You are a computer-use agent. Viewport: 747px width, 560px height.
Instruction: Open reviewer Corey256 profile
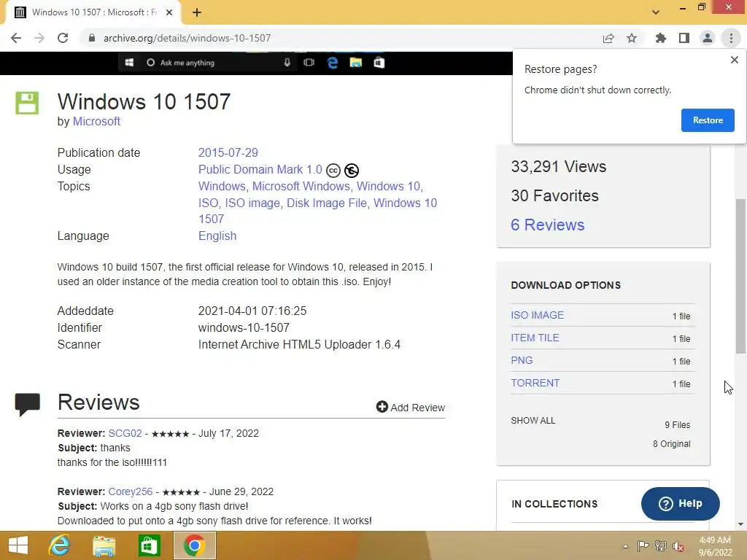coord(130,491)
